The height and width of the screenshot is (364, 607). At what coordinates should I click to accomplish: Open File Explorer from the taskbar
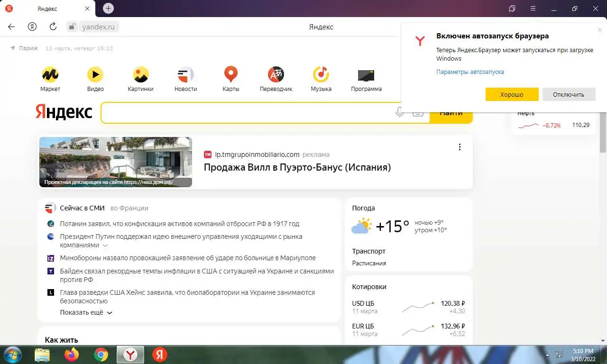[x=42, y=355]
